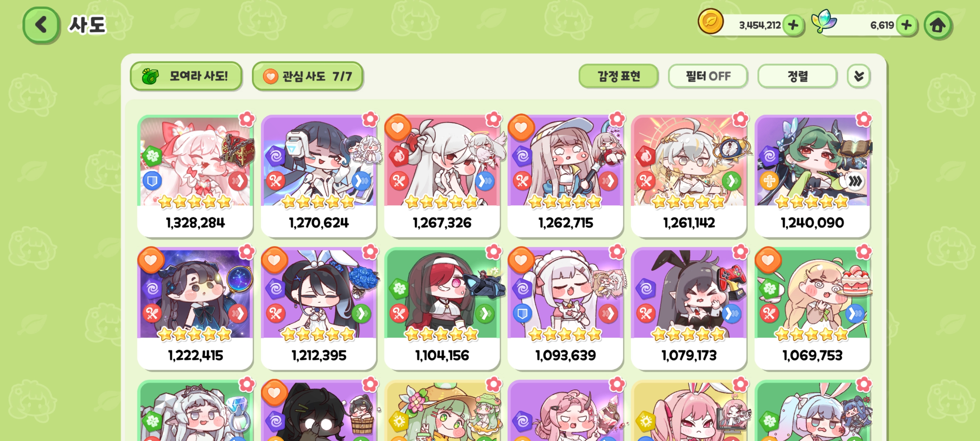Image resolution: width=980 pixels, height=441 pixels.
Task: Open the 관심 사도 7/7 tab
Action: pyautogui.click(x=307, y=76)
